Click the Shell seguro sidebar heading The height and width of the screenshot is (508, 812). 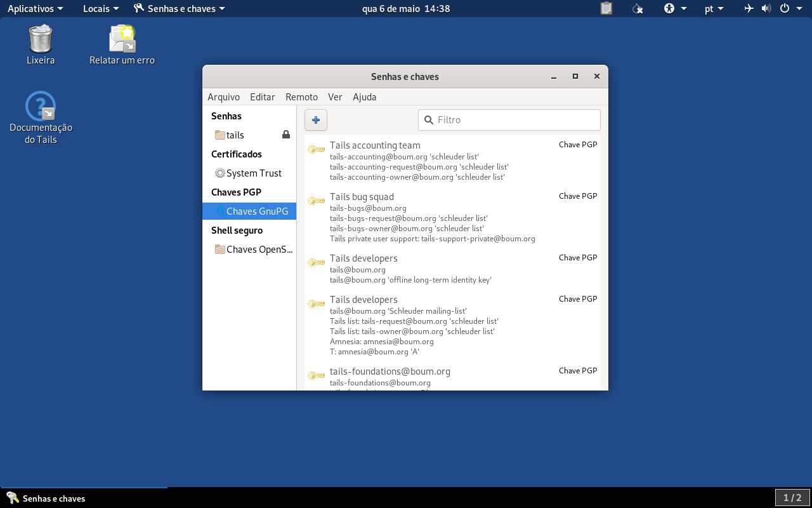(237, 231)
